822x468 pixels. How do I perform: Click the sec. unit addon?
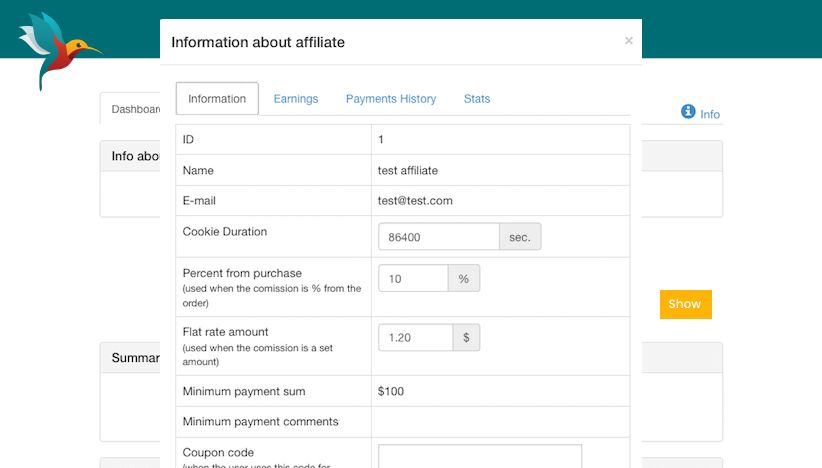(x=520, y=237)
